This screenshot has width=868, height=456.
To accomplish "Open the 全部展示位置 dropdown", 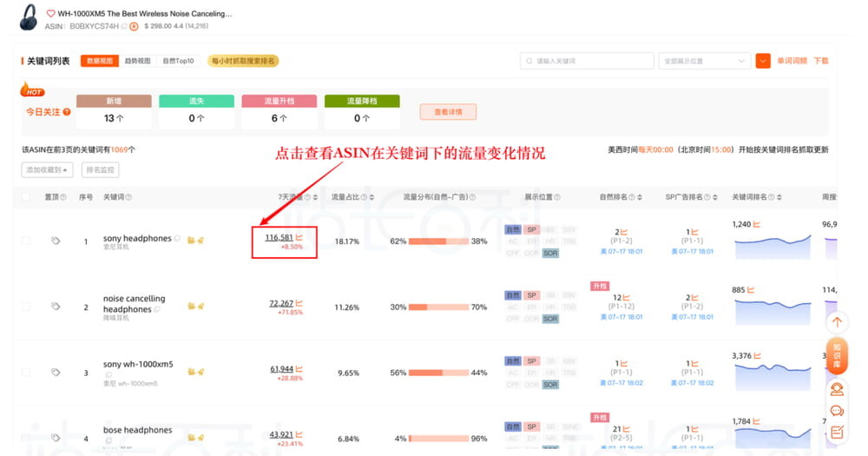I will (704, 61).
